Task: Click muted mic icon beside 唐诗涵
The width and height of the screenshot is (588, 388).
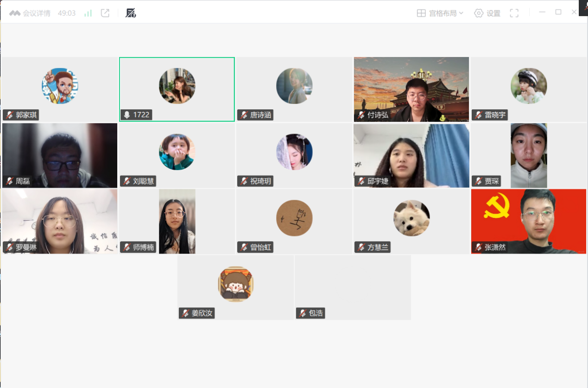Action: pyautogui.click(x=244, y=115)
